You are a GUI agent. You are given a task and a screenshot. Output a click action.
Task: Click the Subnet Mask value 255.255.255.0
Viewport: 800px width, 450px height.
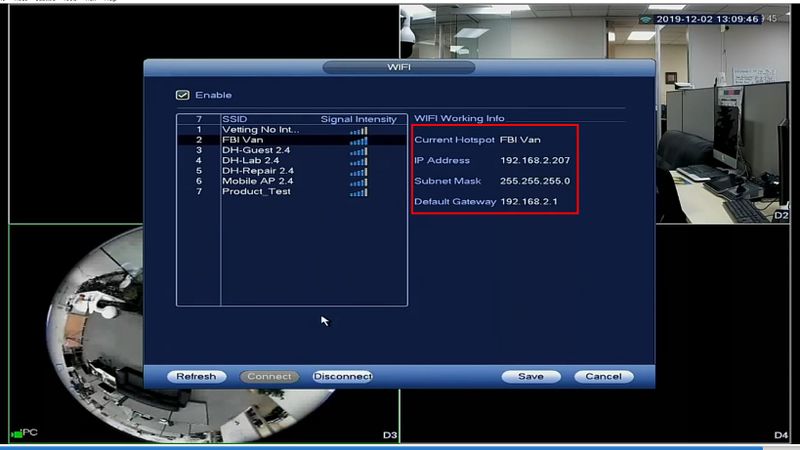point(535,181)
